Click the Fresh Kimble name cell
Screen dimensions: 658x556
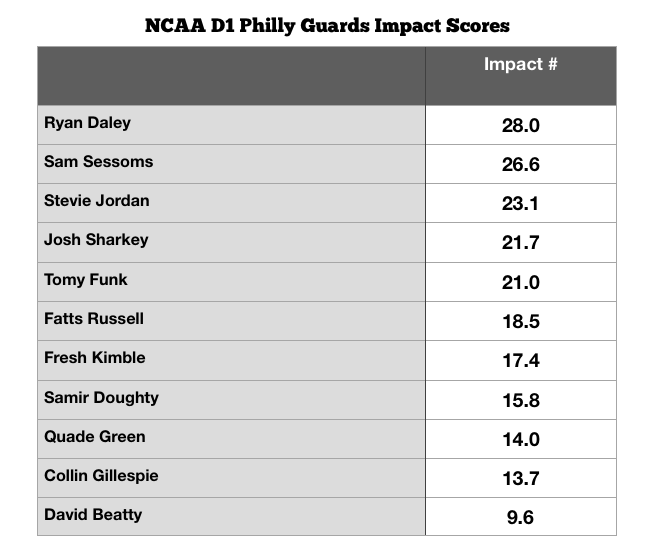click(x=95, y=358)
